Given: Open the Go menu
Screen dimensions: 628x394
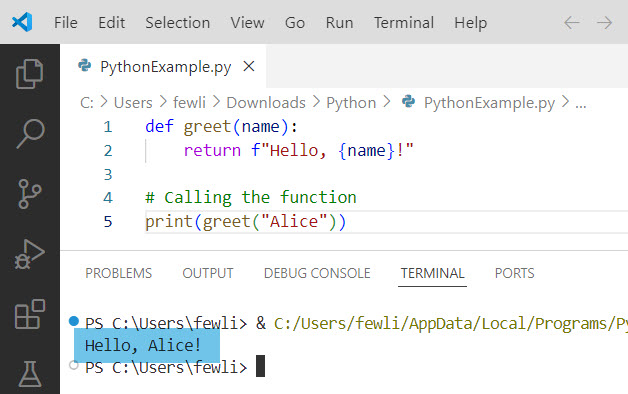Looking at the screenshot, I should 295,23.
